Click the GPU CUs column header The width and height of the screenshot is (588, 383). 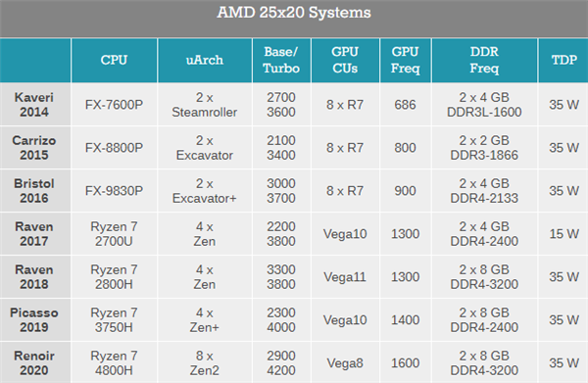(345, 60)
